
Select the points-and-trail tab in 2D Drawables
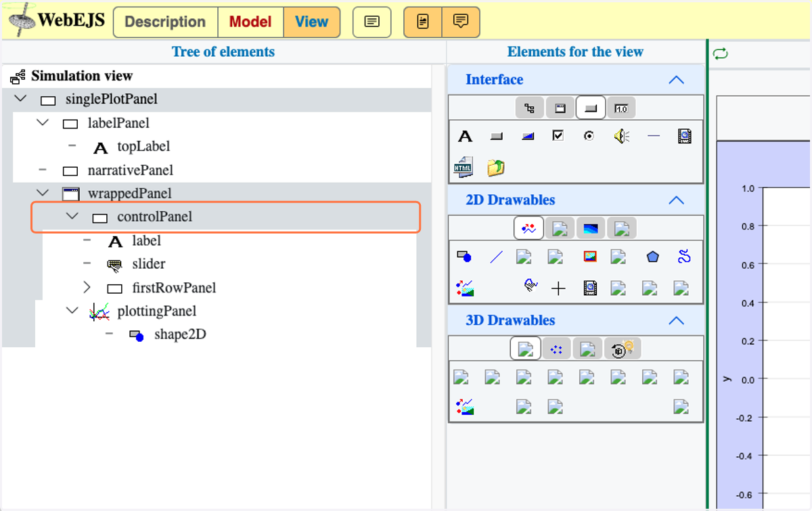tap(528, 229)
